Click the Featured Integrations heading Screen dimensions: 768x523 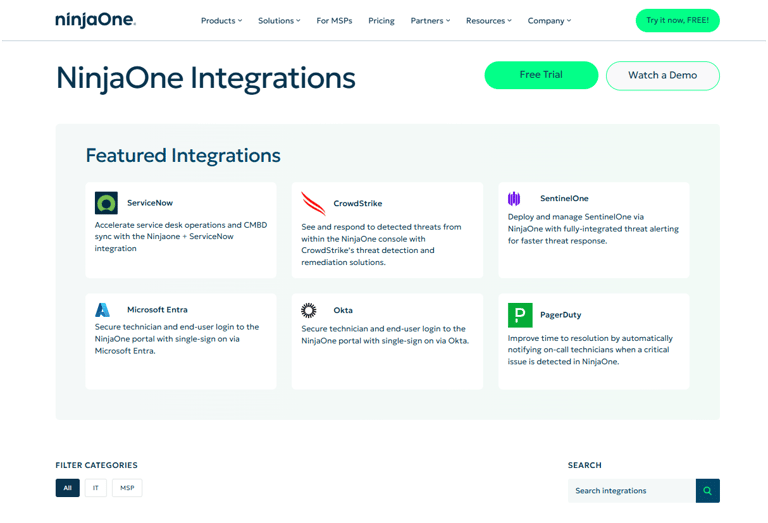pos(183,156)
